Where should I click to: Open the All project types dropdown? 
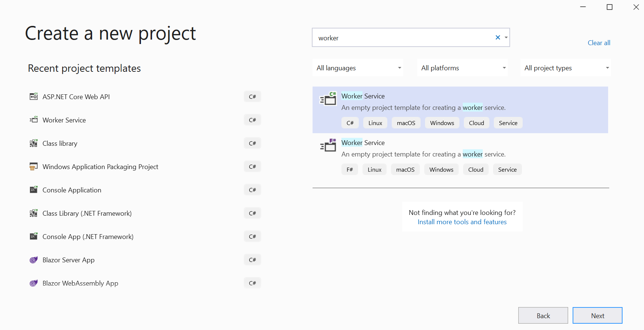(x=566, y=68)
